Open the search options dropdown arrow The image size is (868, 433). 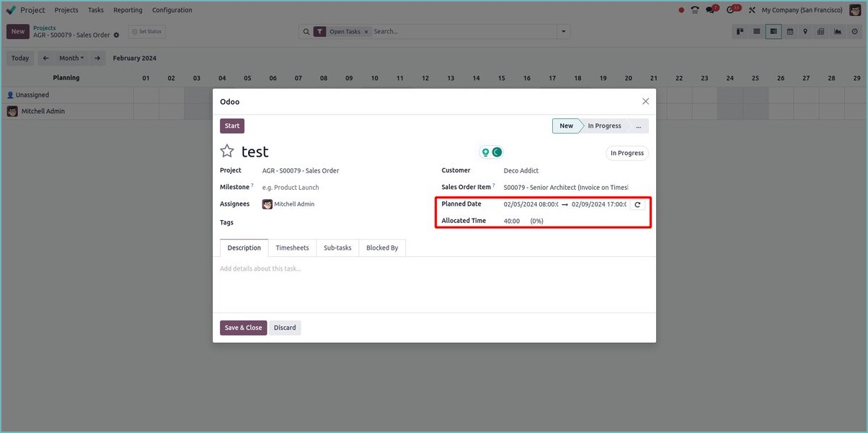(x=563, y=32)
